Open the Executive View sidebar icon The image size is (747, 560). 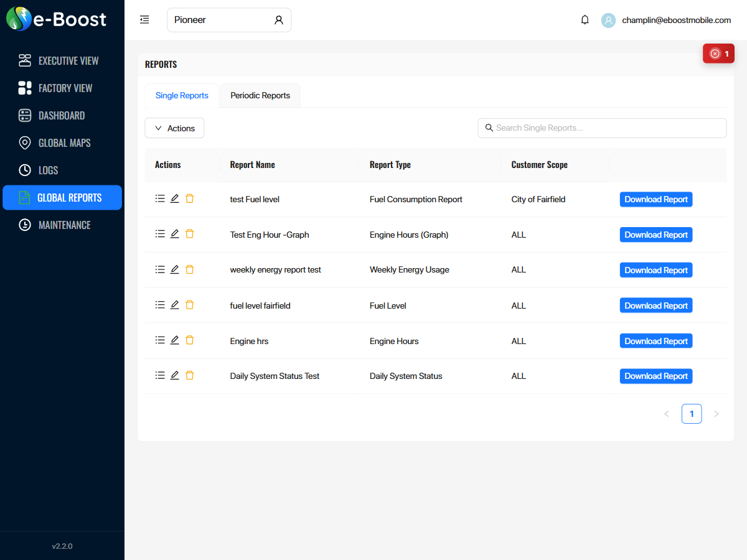(25, 60)
